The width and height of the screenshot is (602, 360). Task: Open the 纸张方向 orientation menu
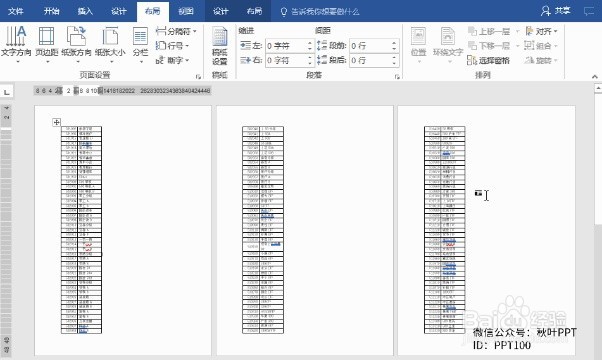click(x=76, y=44)
